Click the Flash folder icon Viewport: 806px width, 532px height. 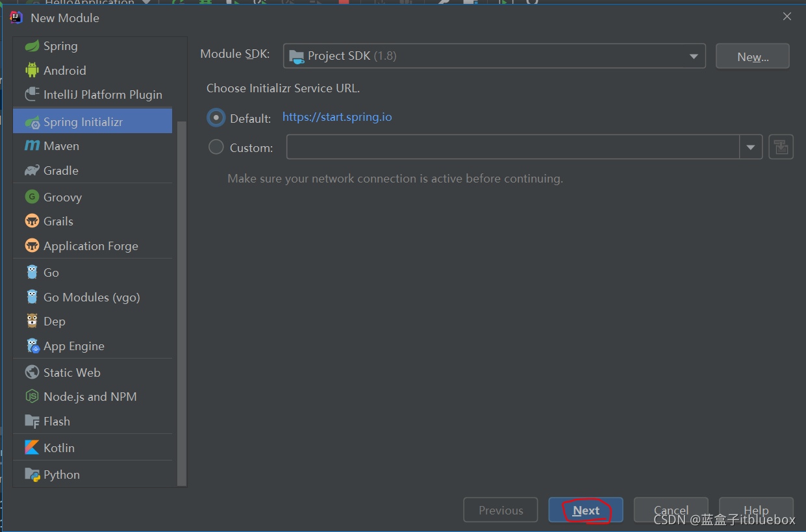pyautogui.click(x=32, y=422)
